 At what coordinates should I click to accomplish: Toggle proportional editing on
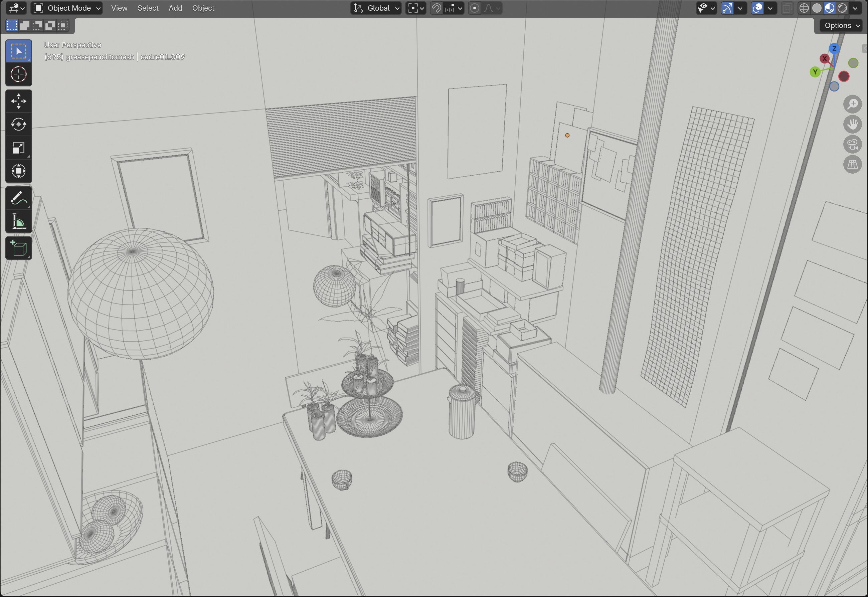[x=474, y=8]
